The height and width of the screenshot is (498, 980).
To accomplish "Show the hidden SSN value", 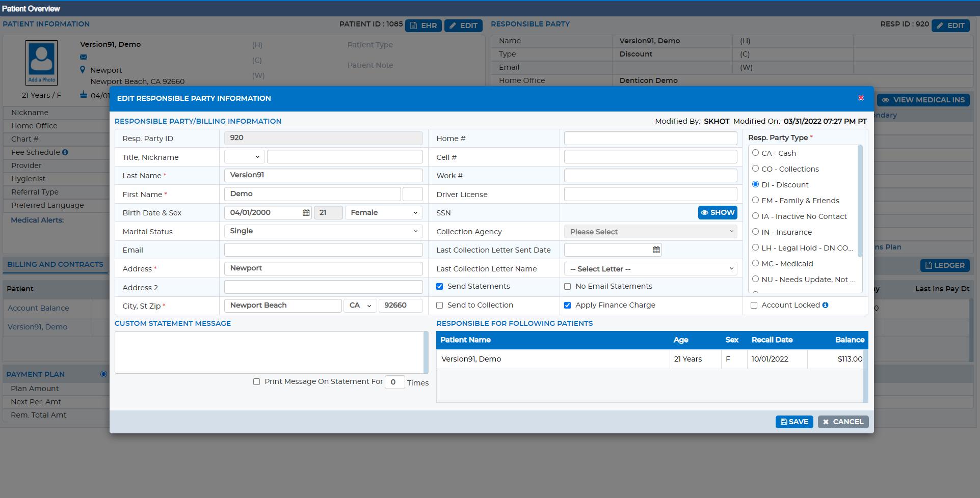I will 718,213.
